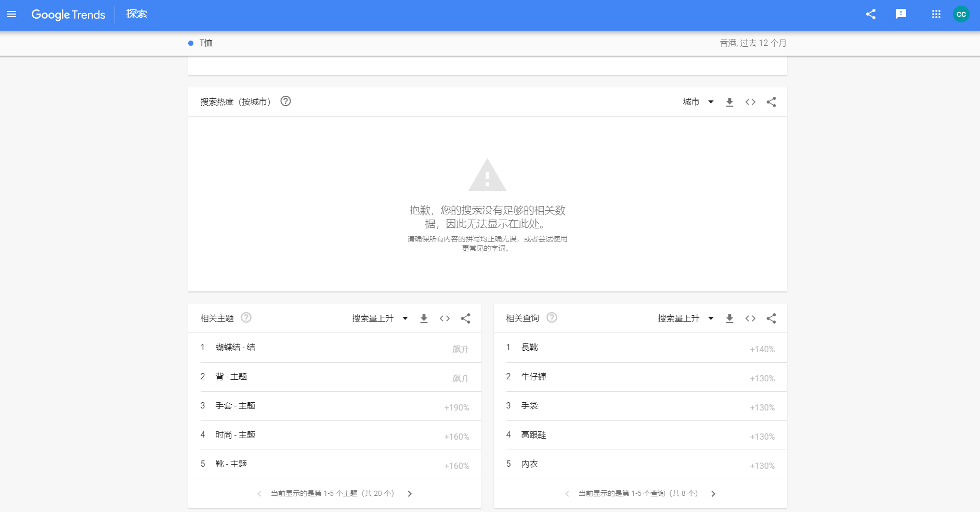Click the warning triangle icon
This screenshot has height=512, width=980.
pos(487,175)
